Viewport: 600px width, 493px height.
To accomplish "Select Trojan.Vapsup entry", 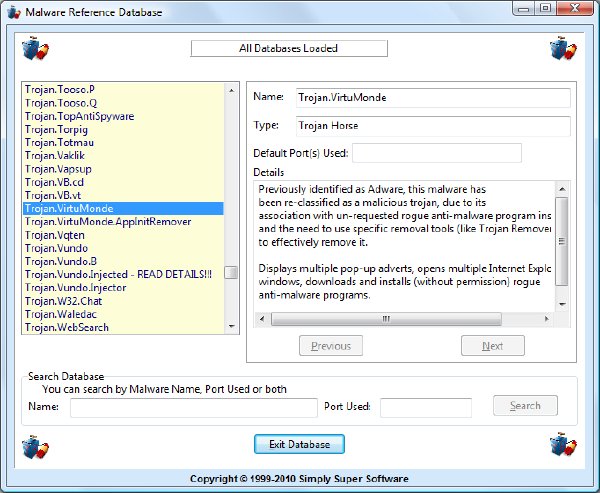I will tap(123, 169).
